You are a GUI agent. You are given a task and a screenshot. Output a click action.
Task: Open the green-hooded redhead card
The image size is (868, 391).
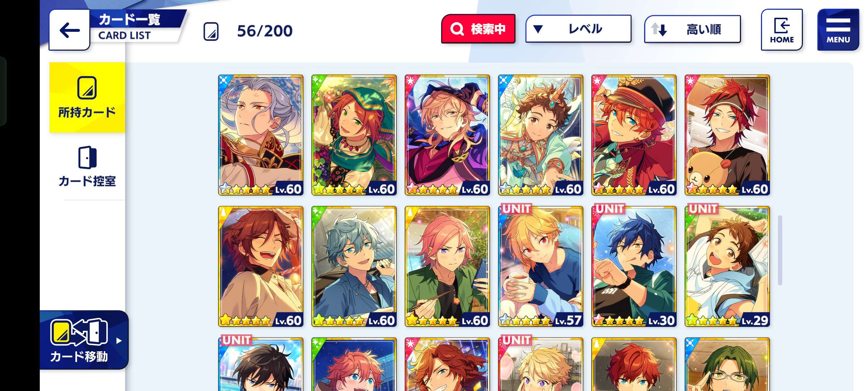tap(354, 135)
